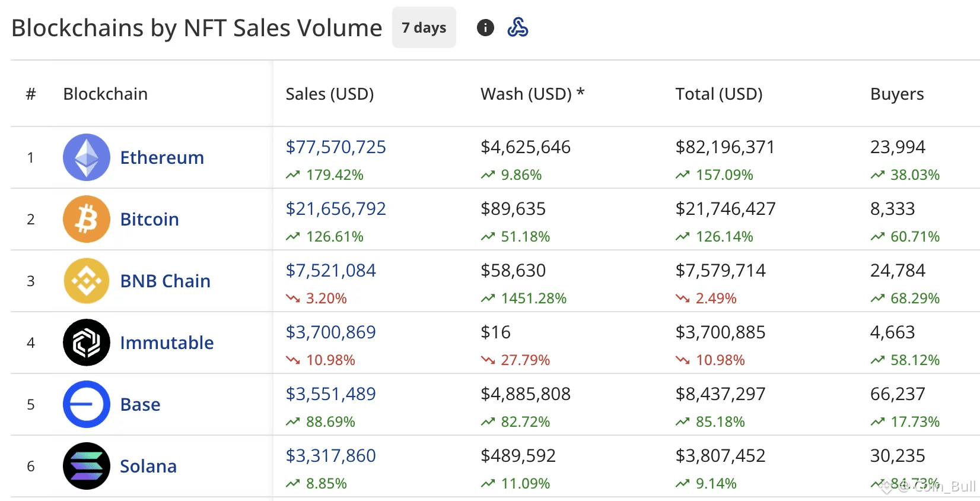Click Ethereum sales value $77,570,725
This screenshot has width=980, height=501.
point(336,147)
